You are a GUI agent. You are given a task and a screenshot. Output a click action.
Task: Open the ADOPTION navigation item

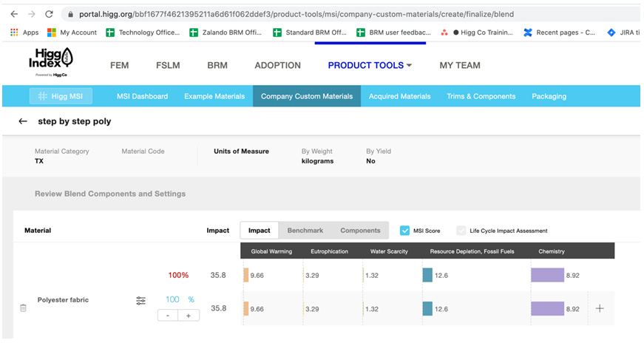click(x=278, y=65)
